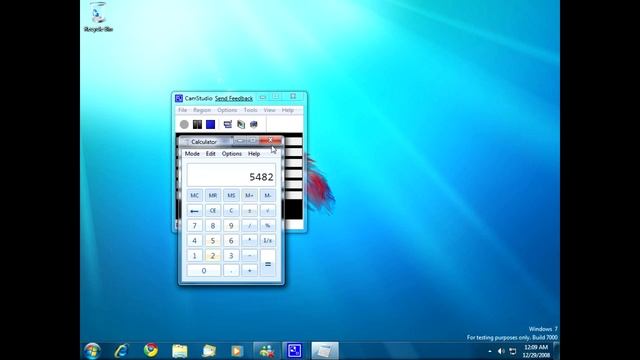Click the Calculator display showing 5482
This screenshot has width=640, height=360.
(231, 175)
